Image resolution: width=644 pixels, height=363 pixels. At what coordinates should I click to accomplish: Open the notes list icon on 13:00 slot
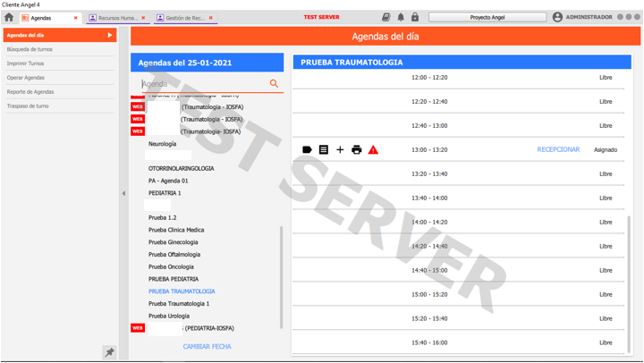click(324, 150)
